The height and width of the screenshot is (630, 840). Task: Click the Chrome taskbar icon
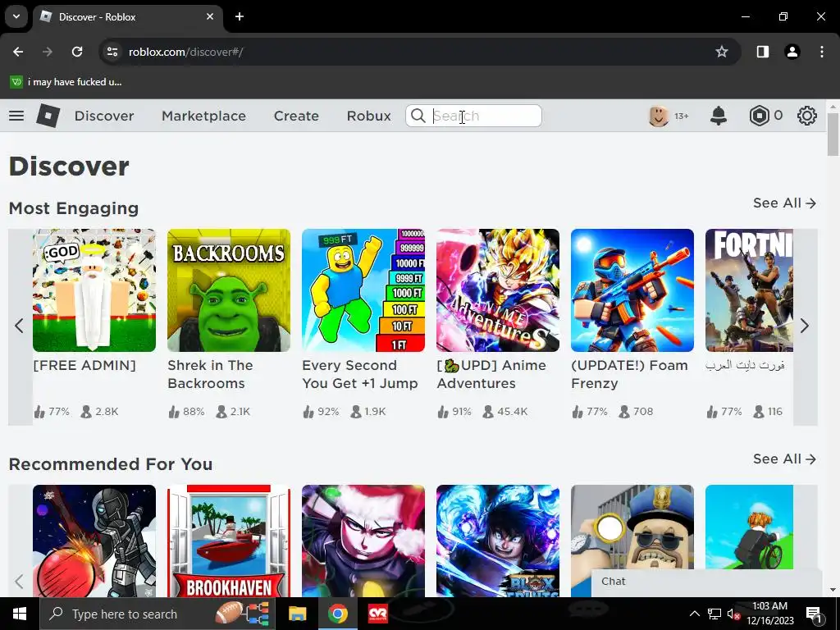[337, 614]
